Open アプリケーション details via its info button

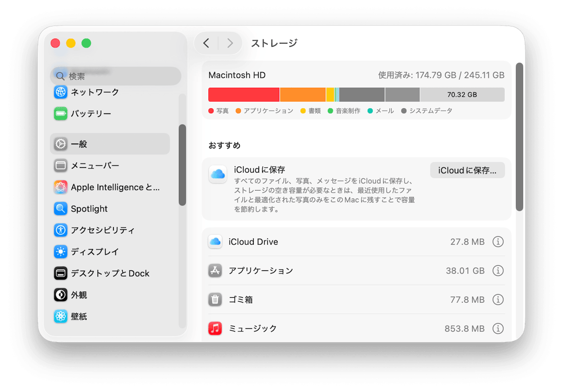point(498,271)
